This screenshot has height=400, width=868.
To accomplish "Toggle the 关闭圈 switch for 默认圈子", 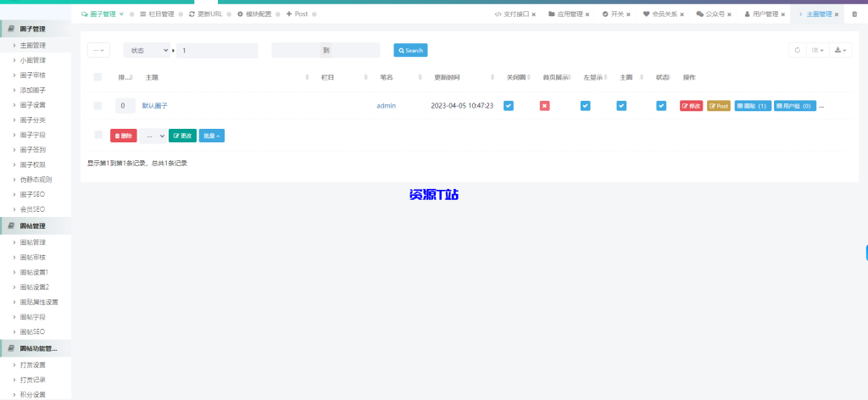I will [x=509, y=106].
